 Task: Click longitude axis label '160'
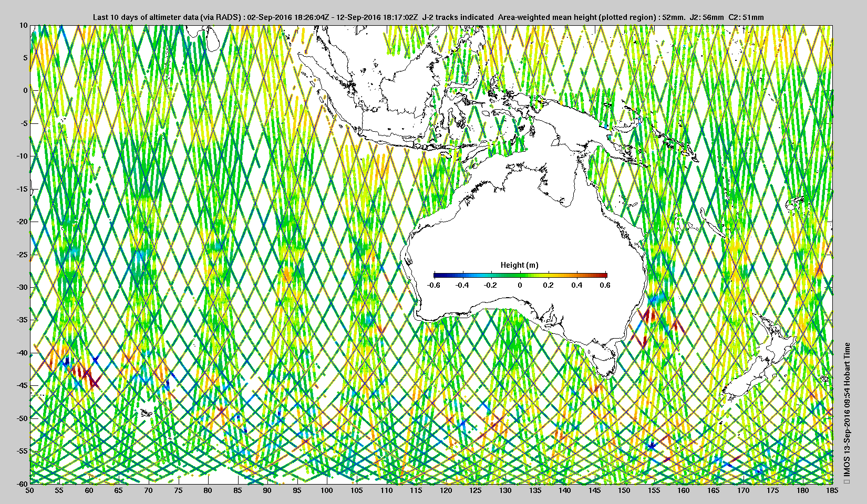[684, 490]
